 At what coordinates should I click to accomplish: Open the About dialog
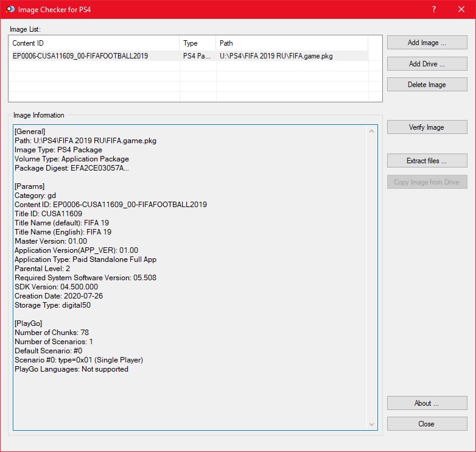coord(427,403)
